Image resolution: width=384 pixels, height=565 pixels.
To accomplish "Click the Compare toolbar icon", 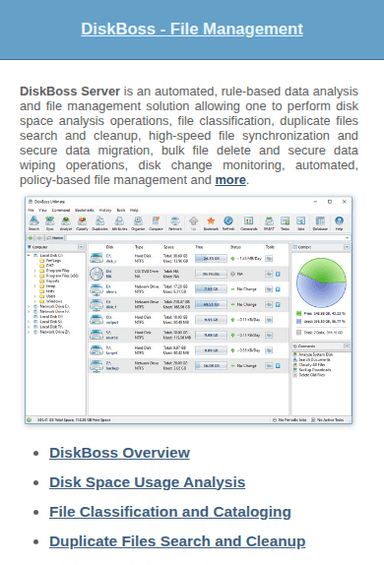I will 156,223.
